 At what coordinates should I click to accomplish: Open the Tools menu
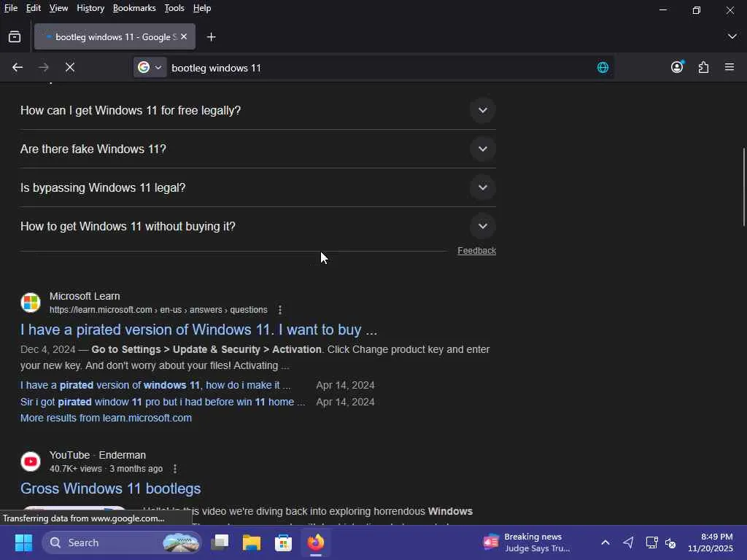click(174, 8)
